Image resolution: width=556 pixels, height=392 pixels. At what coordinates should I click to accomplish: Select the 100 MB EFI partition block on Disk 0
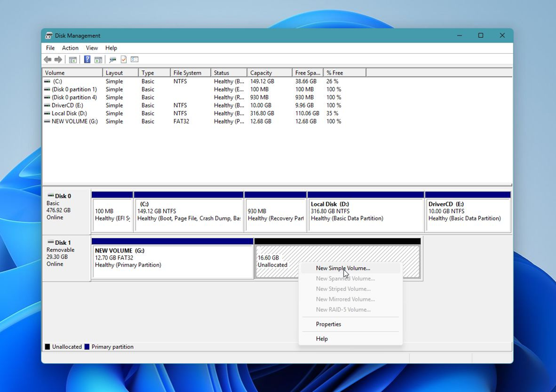click(112, 212)
